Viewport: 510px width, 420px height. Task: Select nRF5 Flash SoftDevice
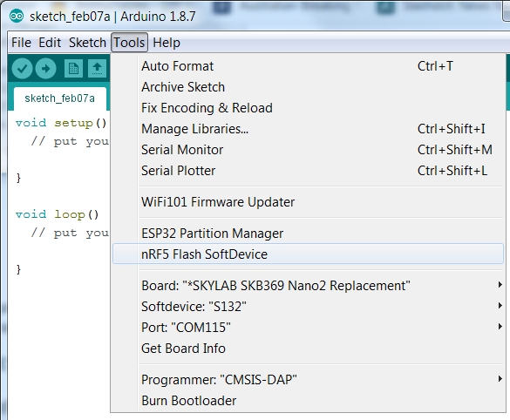[x=308, y=254]
